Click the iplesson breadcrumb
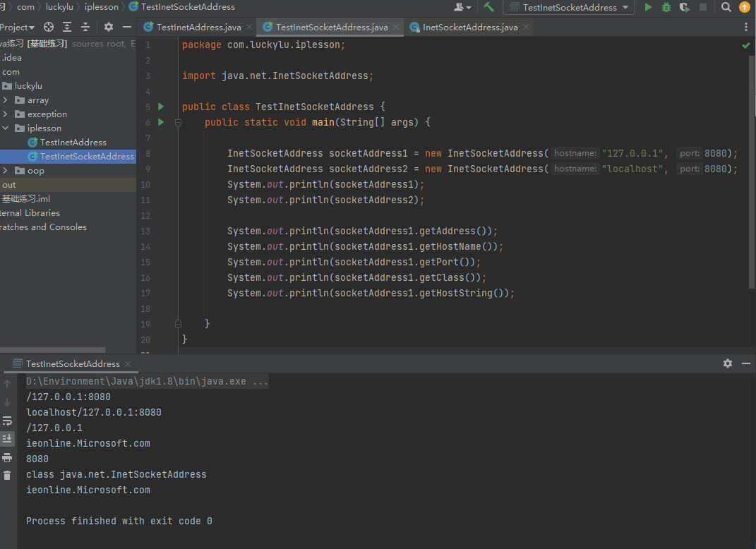Screen dimensions: 756x549 pyautogui.click(x=101, y=7)
